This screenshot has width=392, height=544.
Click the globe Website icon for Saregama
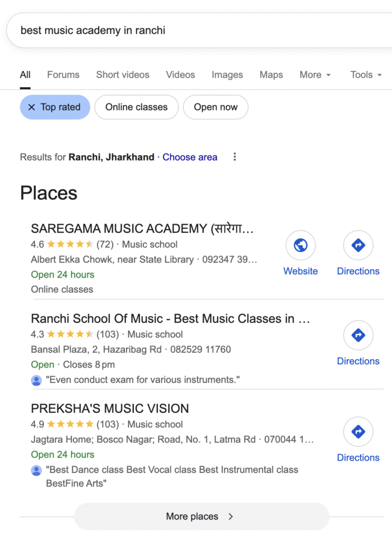click(x=300, y=245)
